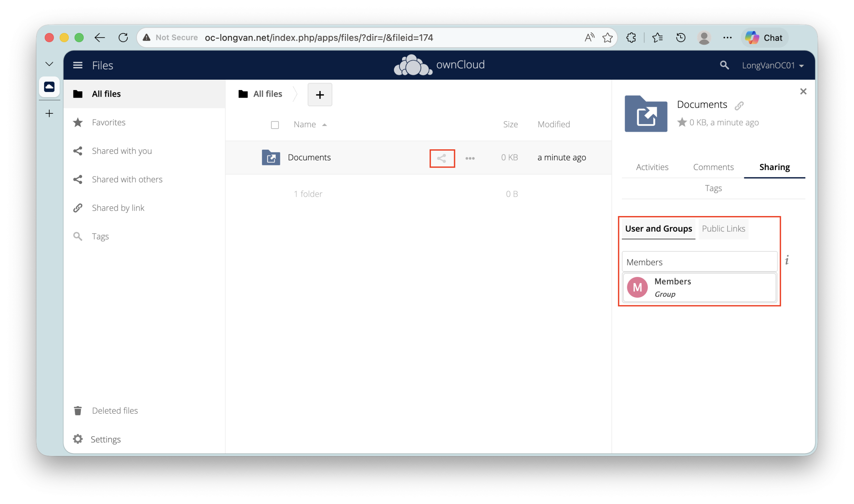The width and height of the screenshot is (854, 504).
Task: Tick the select-all files checkbox
Action: coord(275,125)
